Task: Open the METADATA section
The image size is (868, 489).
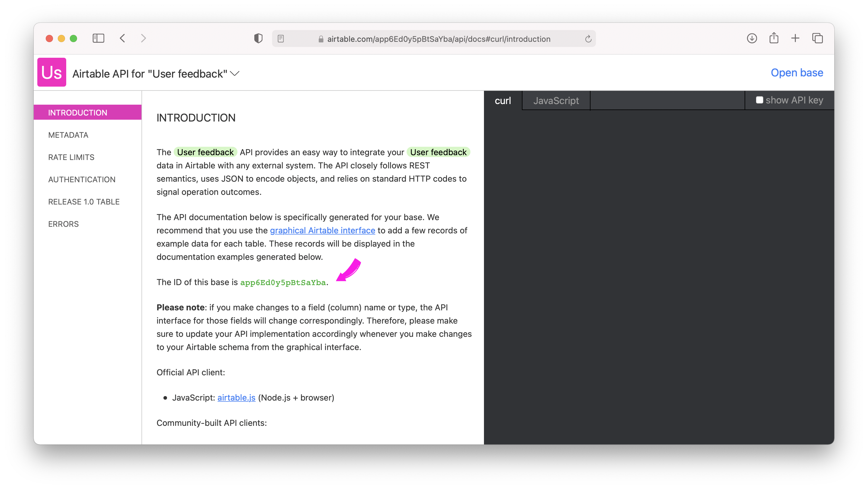Action: (68, 135)
